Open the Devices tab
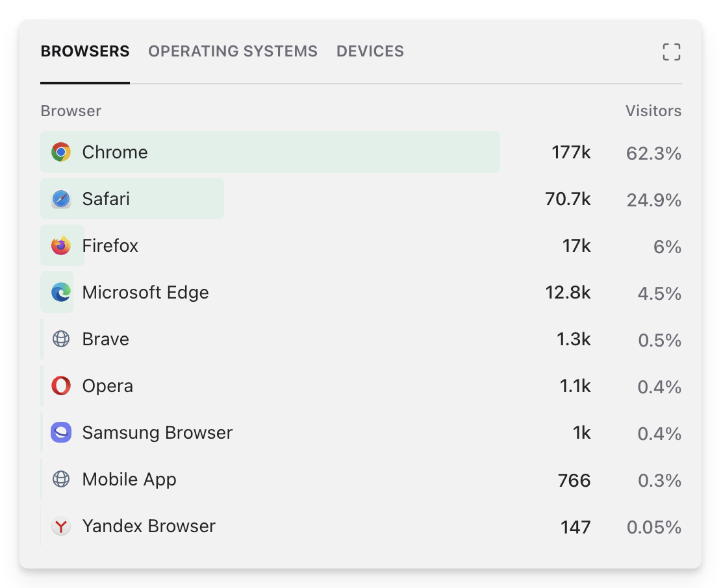The image size is (721, 588). [x=370, y=51]
